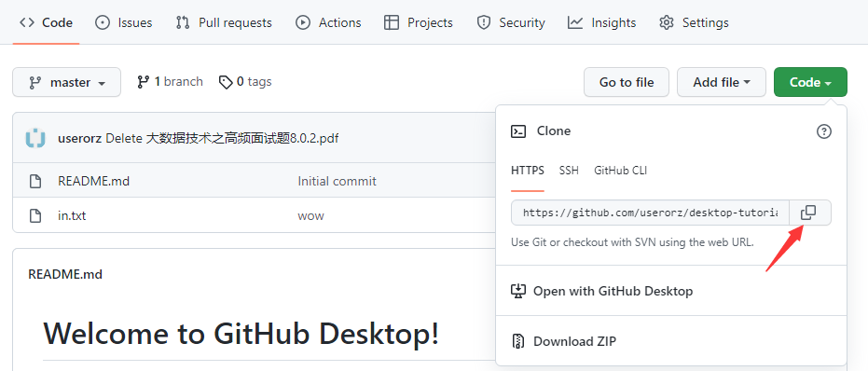Open the Code tab
This screenshot has height=371, width=868.
(x=46, y=22)
